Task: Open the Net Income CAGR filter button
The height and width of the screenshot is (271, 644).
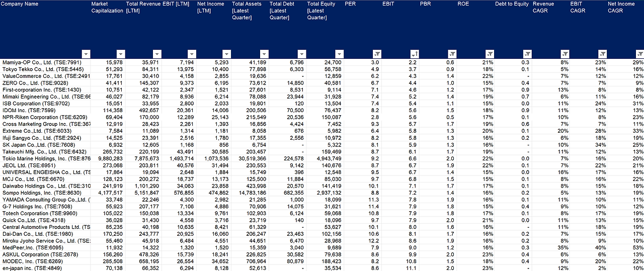Action: pyautogui.click(x=639, y=54)
